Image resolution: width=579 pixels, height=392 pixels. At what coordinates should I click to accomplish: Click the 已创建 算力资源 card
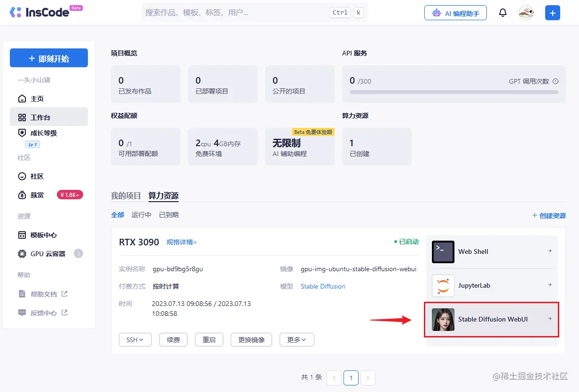click(x=377, y=147)
